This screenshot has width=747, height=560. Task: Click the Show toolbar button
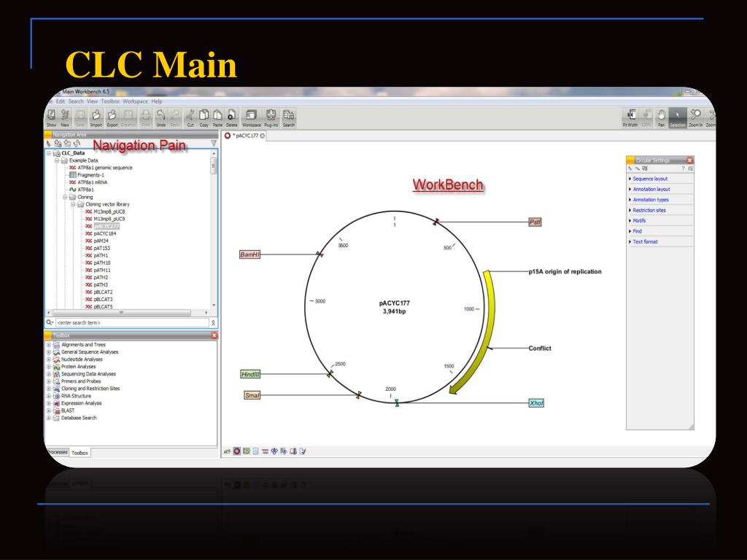[52, 117]
